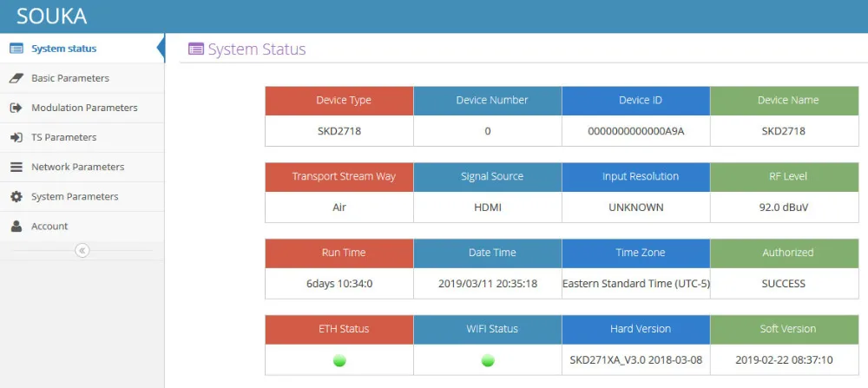Screen dimensions: 868x388
Task: Click the Date Time header
Action: (x=488, y=253)
